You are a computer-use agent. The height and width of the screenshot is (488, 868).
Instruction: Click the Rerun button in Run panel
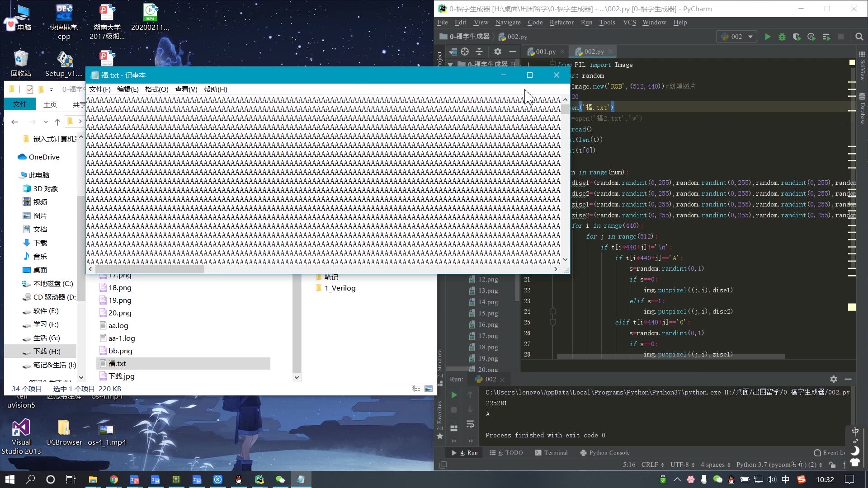coord(454,395)
